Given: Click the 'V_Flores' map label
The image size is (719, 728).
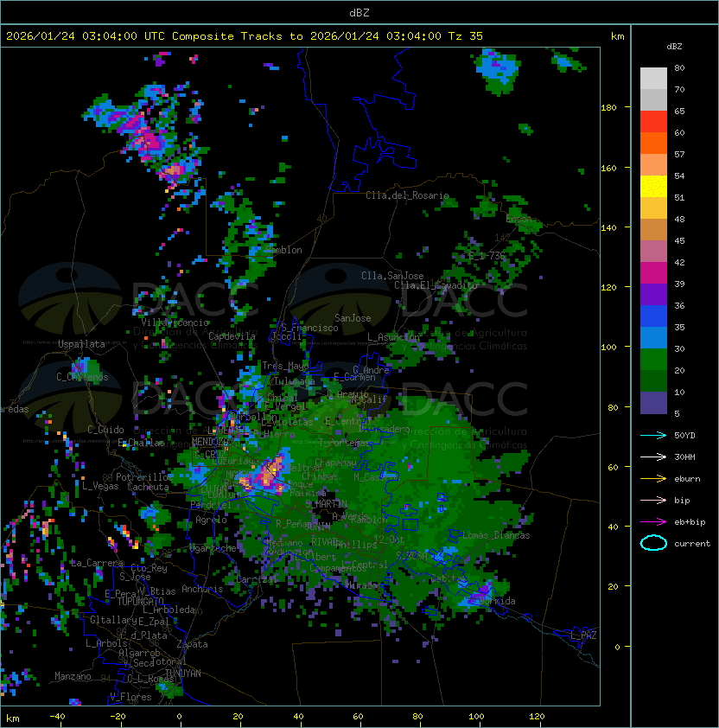Looking at the screenshot, I should [x=130, y=697].
